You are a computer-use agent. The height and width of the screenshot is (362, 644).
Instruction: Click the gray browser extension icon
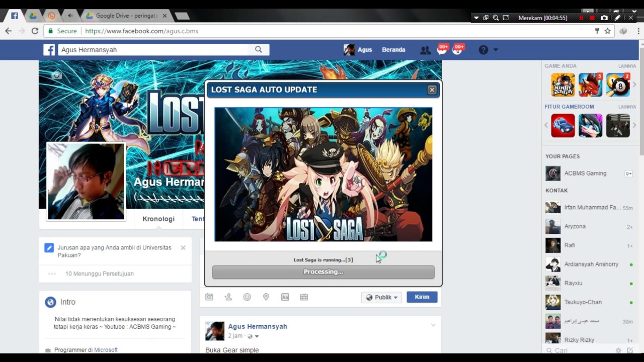624,31
